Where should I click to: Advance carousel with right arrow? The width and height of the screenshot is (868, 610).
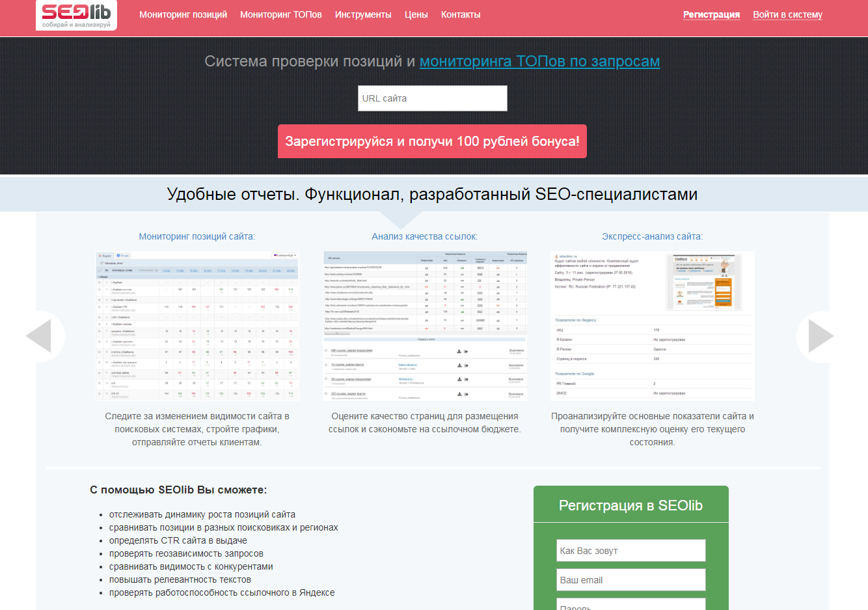pos(820,336)
